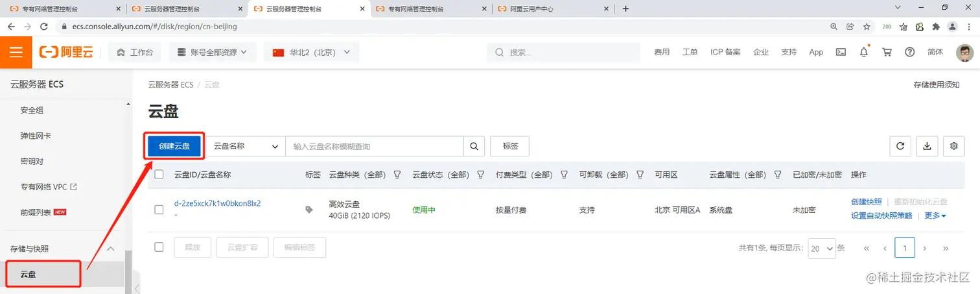Open the Cloud Shell terminal icon
Viewport: 980px width, 294px height.
click(x=841, y=53)
